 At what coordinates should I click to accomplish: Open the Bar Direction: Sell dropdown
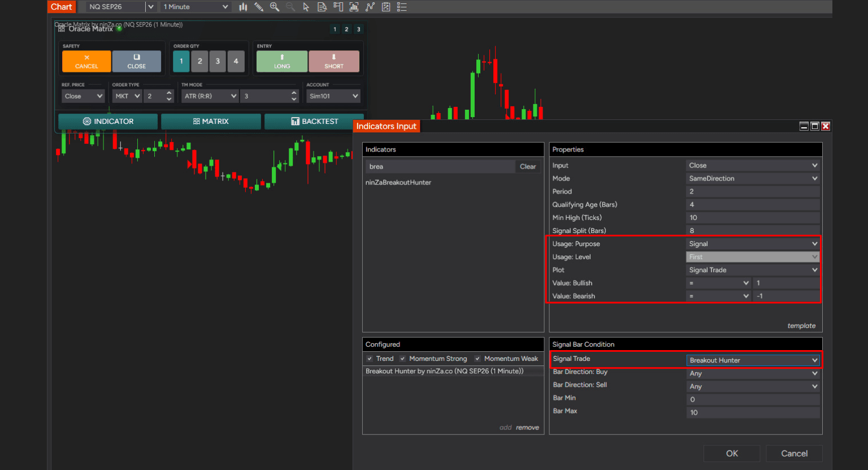coord(753,386)
